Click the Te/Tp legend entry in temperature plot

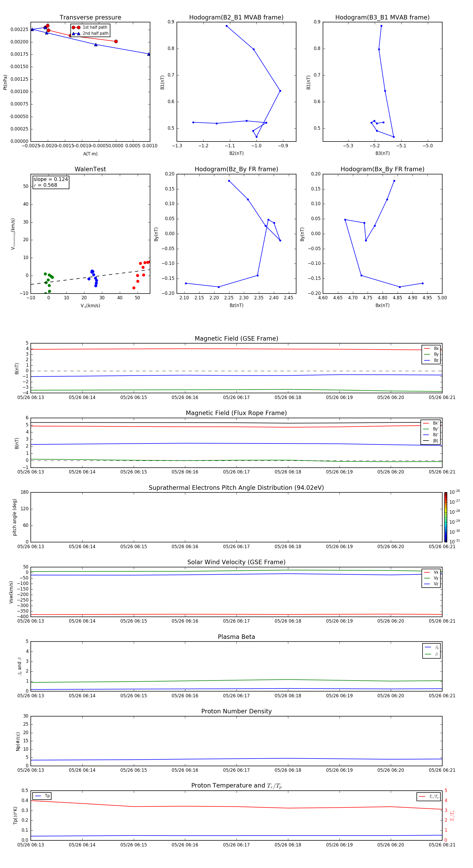[x=429, y=796]
